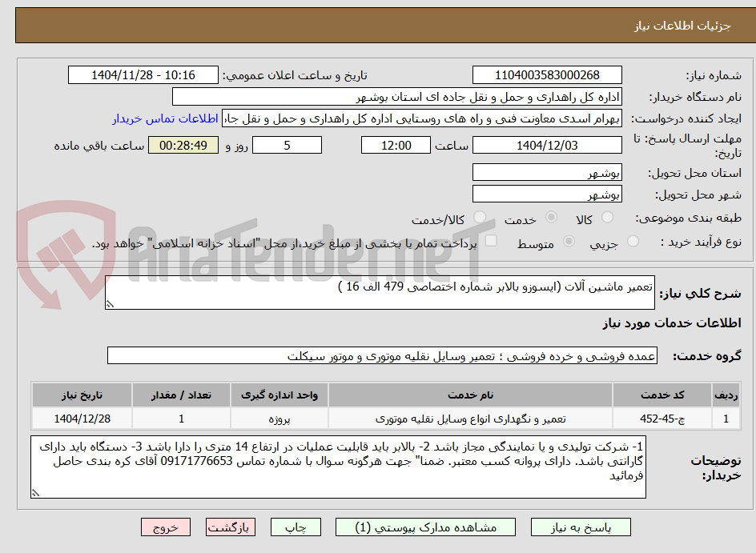Toggle the اسناد خزانه اسلامی payment checkbox
Image resolution: width=756 pixels, height=553 pixels.
[x=491, y=241]
